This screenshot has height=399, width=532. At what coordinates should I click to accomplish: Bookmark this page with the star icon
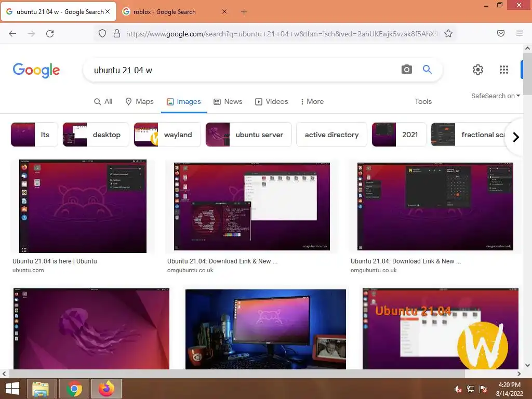pos(448,33)
